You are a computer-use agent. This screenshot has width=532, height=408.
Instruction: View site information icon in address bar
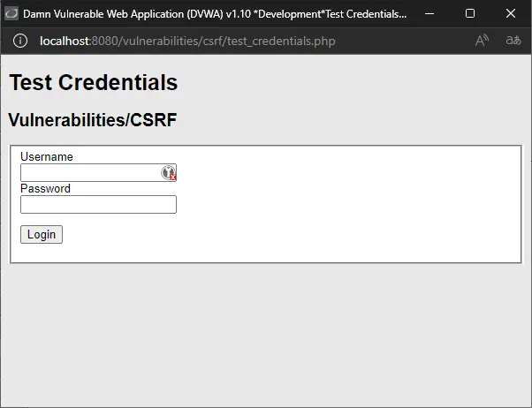click(x=20, y=41)
